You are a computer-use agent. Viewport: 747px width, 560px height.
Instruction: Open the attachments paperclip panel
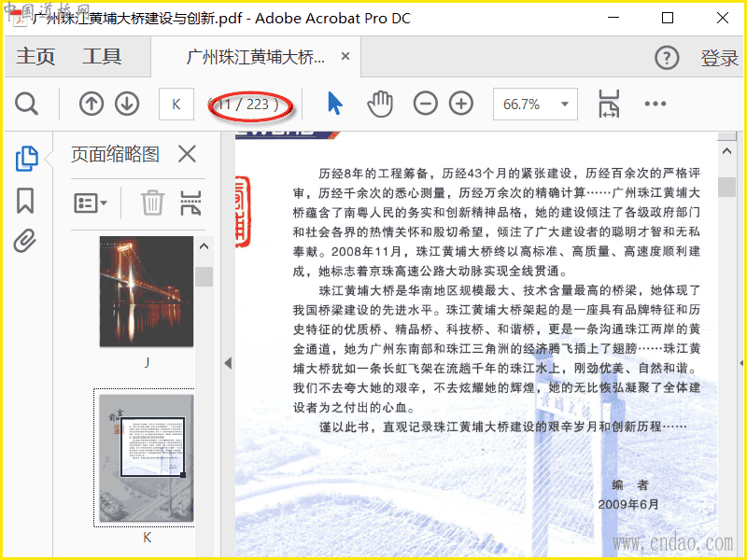tap(25, 241)
